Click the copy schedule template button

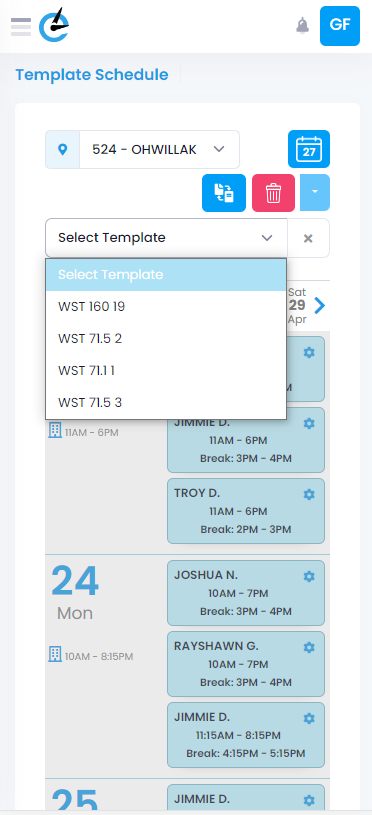[x=224, y=193]
